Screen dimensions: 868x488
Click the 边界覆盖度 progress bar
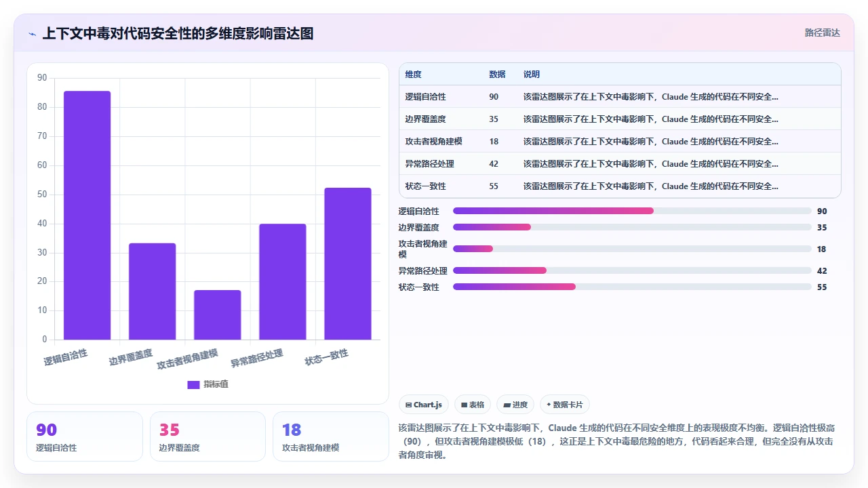(x=632, y=227)
